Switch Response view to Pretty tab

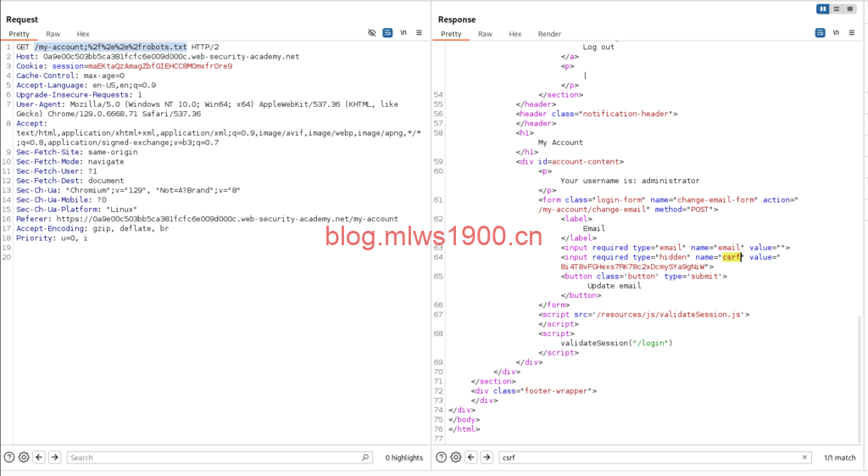pyautogui.click(x=451, y=34)
